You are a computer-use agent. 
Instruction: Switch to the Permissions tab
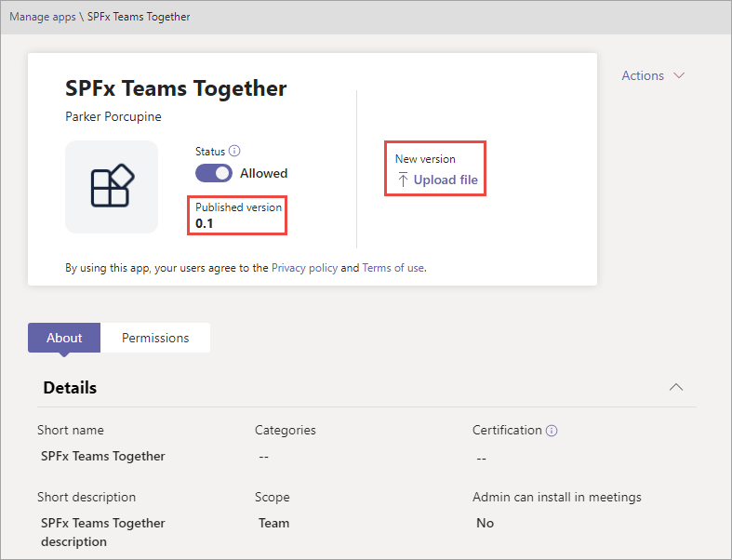pyautogui.click(x=155, y=338)
